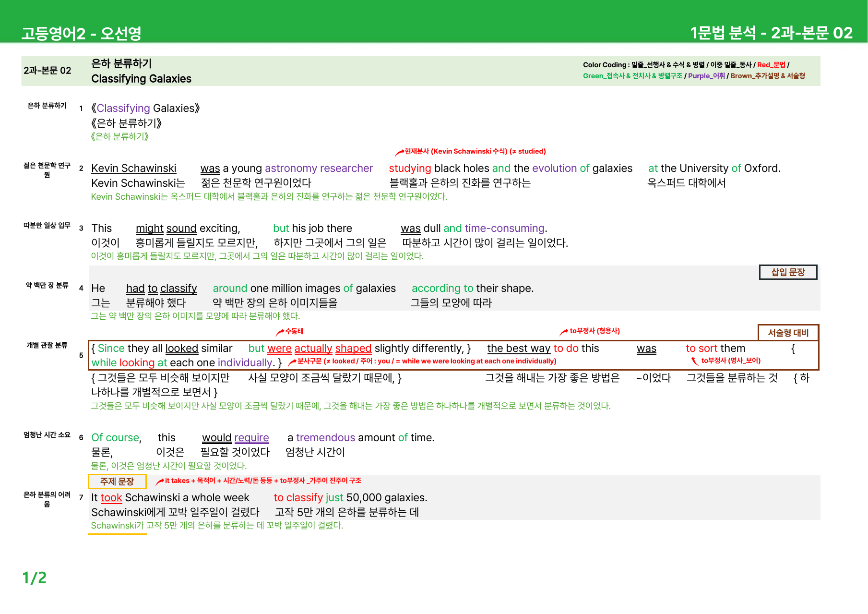Click the purple word 'Classifying' in sentence 1
Viewport: 868px width, 614px height.
tap(123, 108)
